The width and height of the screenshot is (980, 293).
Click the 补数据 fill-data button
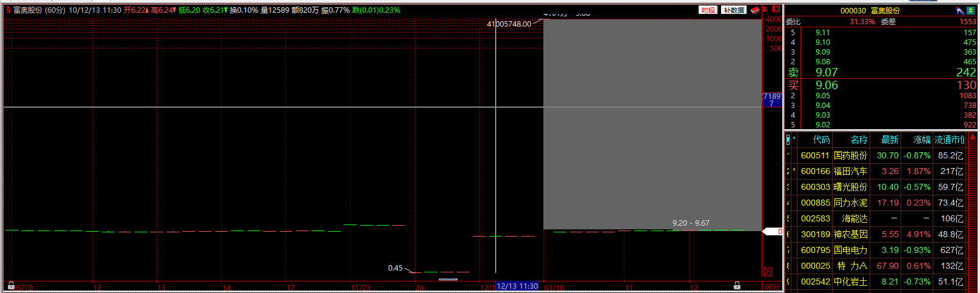(x=734, y=10)
